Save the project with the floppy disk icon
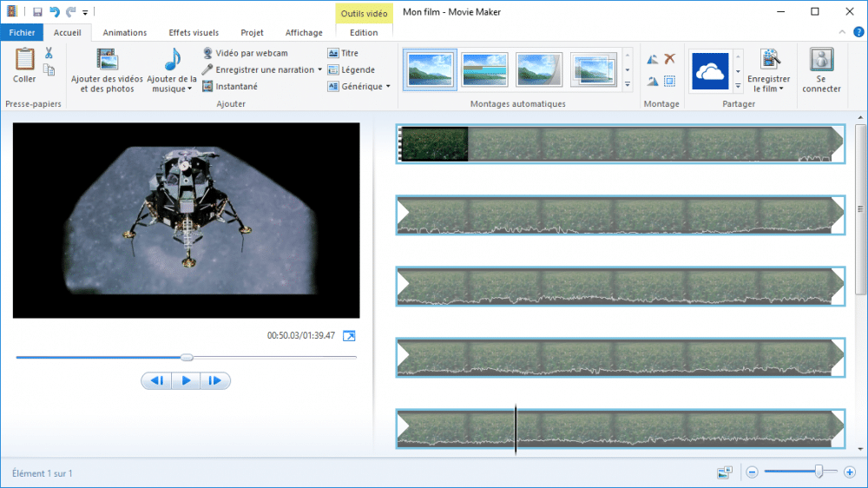This screenshot has width=868, height=488. (37, 12)
